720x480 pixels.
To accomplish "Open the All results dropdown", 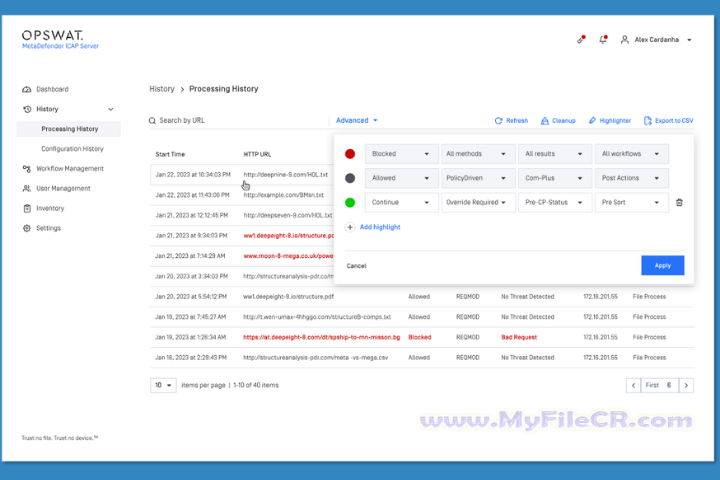I will coord(553,154).
